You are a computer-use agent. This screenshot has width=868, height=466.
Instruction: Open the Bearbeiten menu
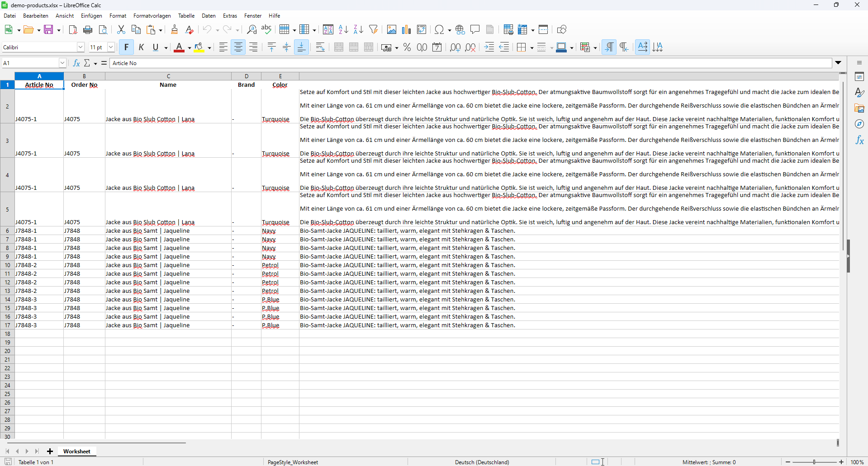(x=36, y=16)
